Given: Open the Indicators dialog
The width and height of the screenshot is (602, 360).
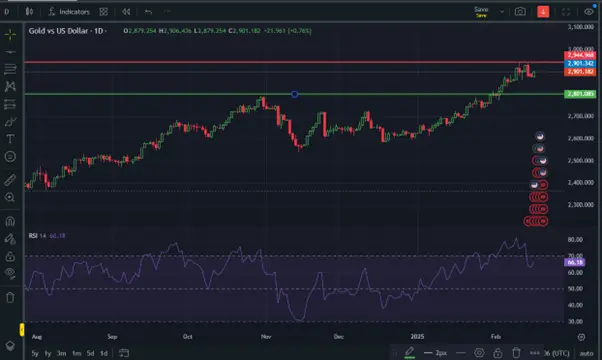Looking at the screenshot, I should pos(69,12).
